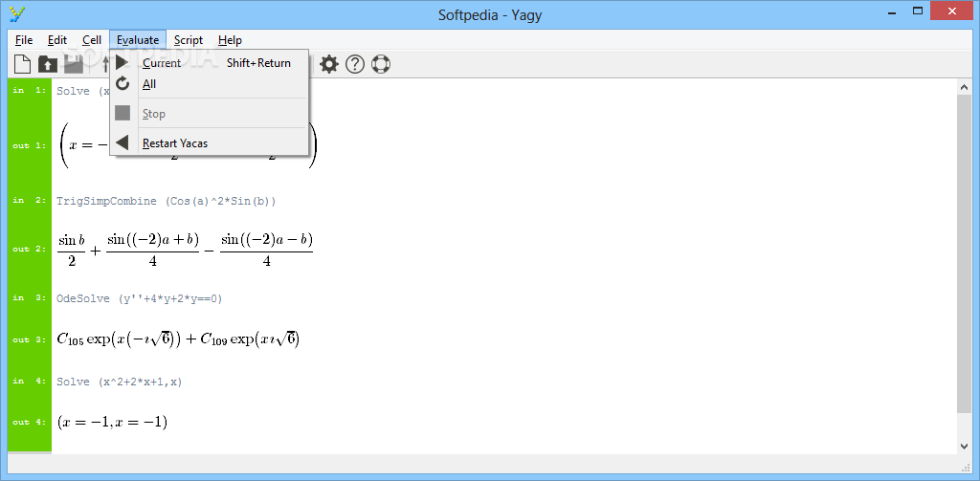Screen dimensions: 980x481
Task: Maximize the Yagy window
Action: [x=918, y=11]
